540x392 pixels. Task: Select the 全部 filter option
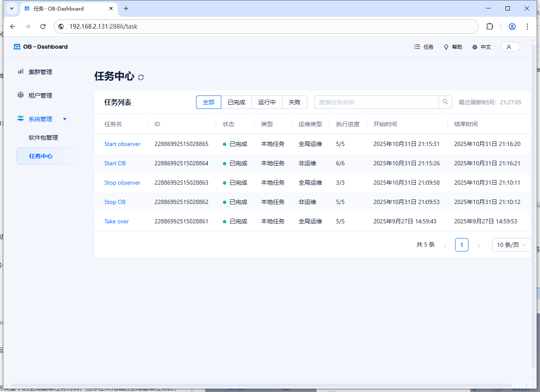209,102
